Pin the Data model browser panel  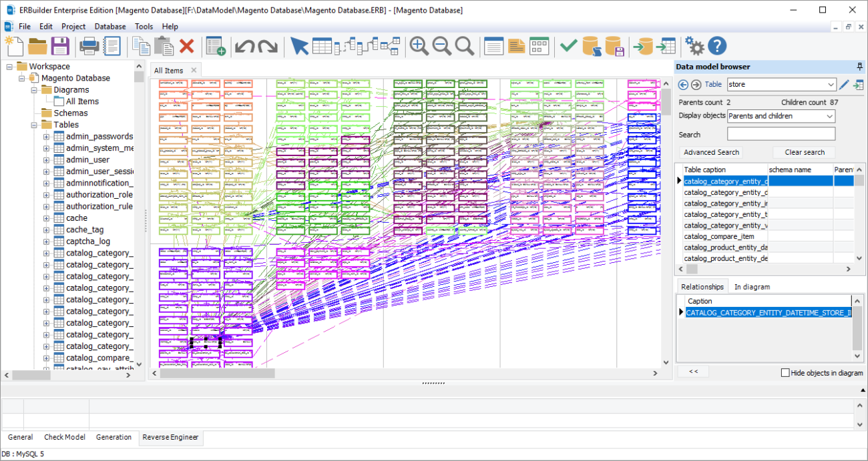(860, 66)
